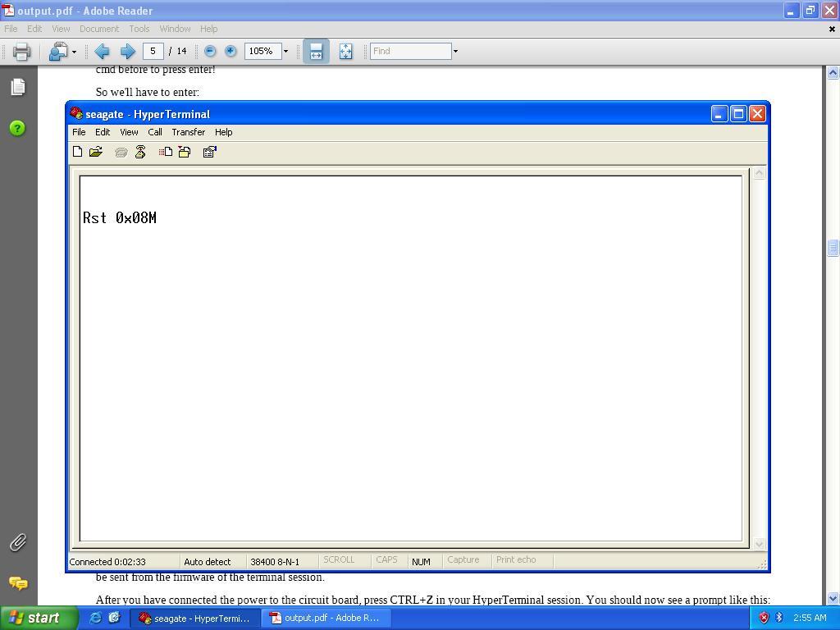840x630 pixels.
Task: Click 'Connected 0:02:33' status text
Action: tap(107, 562)
